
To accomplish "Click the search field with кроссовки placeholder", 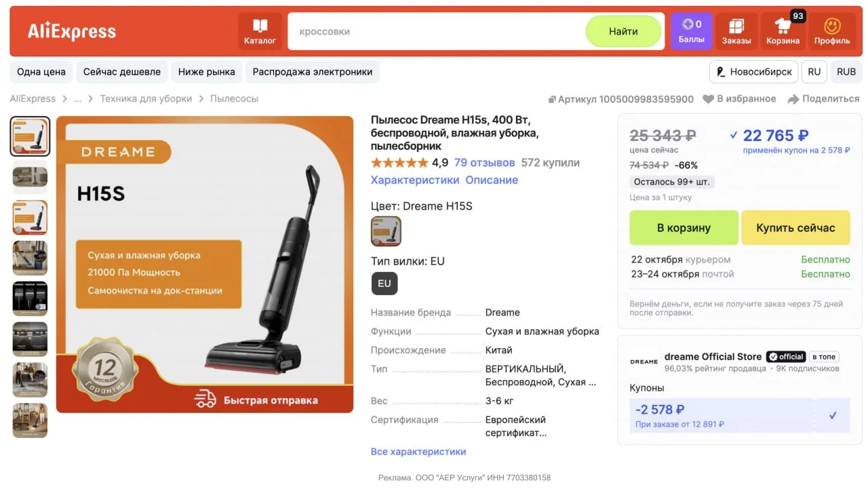I will tap(437, 31).
